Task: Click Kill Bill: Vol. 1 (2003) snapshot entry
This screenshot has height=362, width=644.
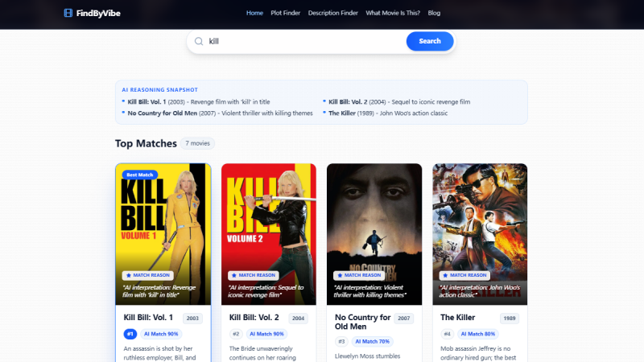Action: 199,102
